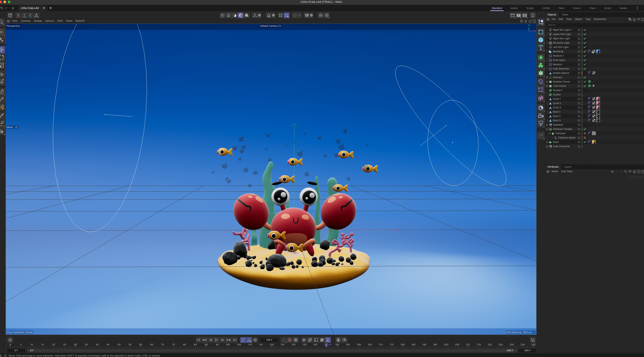Expand the Seaweed group
644x357 pixels.
coord(547,125)
